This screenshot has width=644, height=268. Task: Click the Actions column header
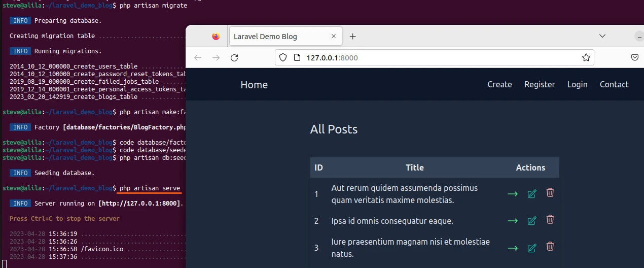point(530,167)
